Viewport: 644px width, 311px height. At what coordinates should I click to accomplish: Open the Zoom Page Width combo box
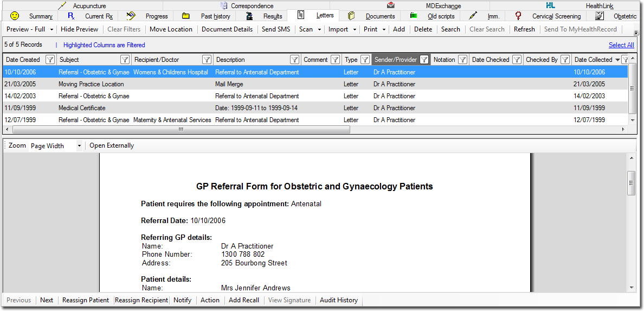pos(79,146)
